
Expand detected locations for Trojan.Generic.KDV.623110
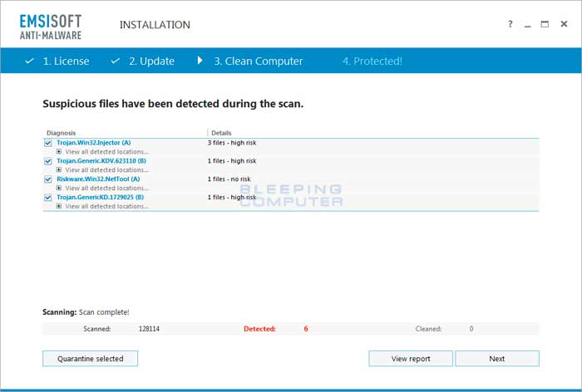pyautogui.click(x=59, y=170)
